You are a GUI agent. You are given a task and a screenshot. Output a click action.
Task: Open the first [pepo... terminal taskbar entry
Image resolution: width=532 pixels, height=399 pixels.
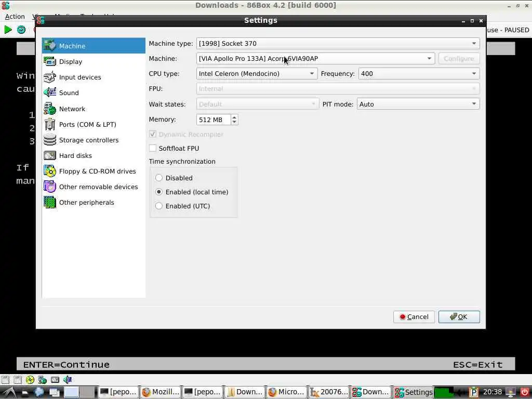118,392
